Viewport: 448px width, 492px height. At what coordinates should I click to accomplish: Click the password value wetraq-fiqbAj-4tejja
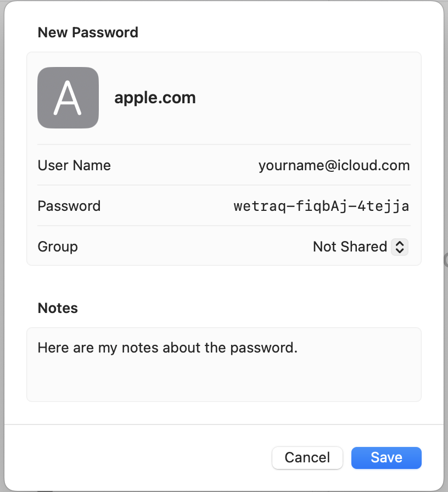click(x=321, y=206)
